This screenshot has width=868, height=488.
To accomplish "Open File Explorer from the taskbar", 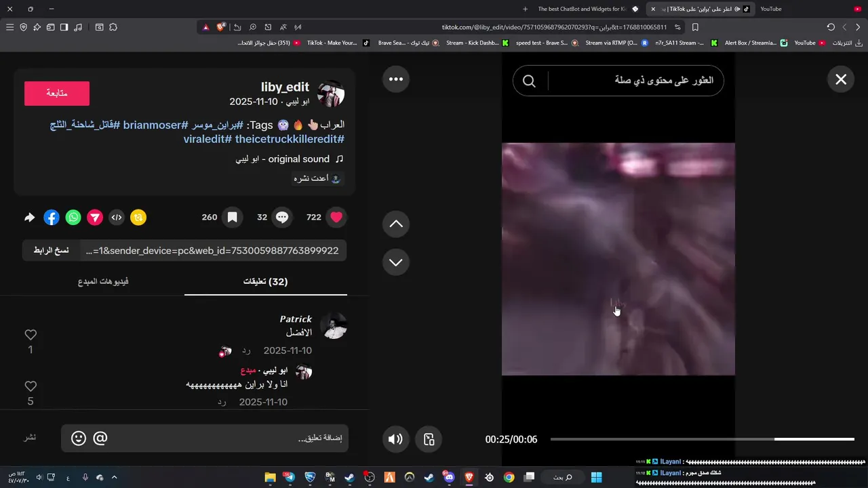I will point(270,477).
